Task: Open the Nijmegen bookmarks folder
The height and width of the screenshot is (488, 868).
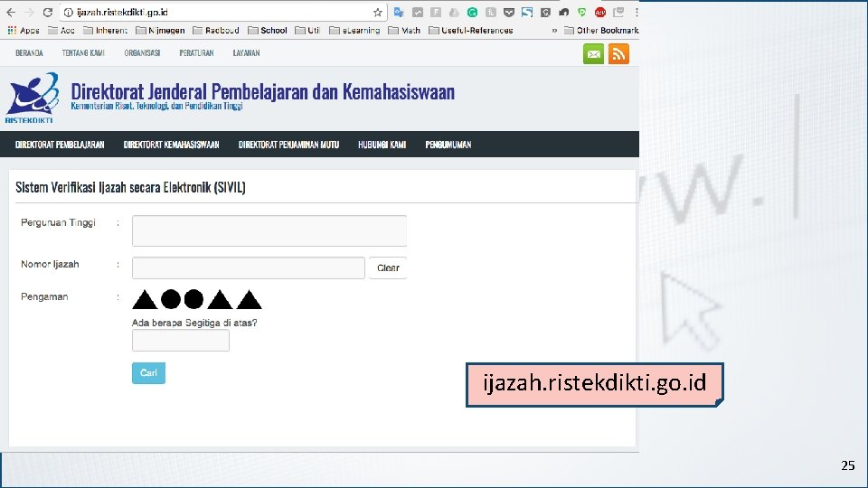Action: pos(161,31)
